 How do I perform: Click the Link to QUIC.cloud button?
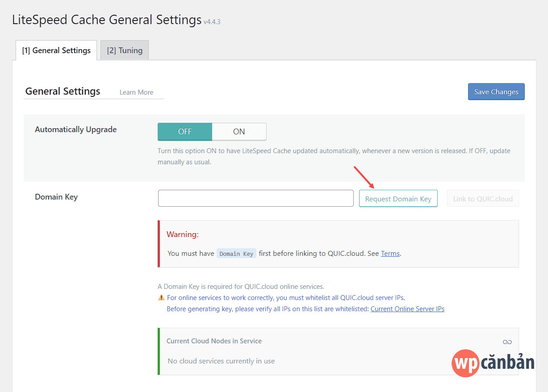tap(483, 199)
